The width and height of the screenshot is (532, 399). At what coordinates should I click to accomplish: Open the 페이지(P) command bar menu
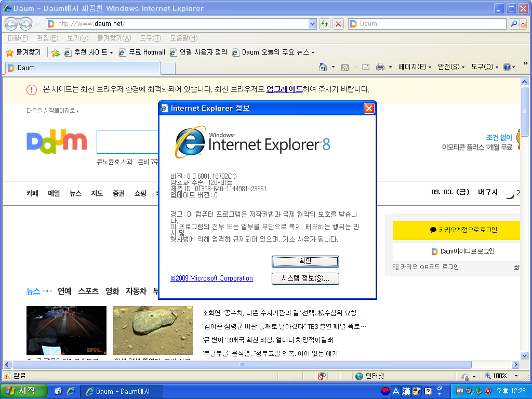[x=415, y=67]
